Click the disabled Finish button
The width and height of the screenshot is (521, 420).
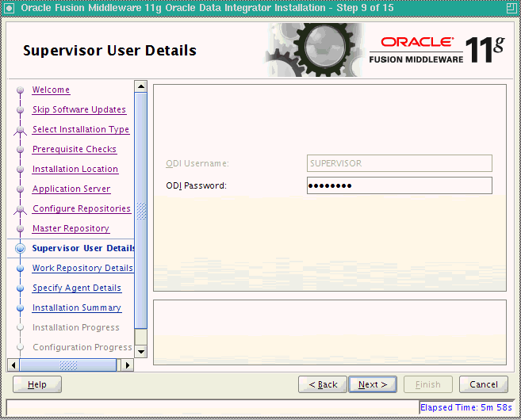(428, 384)
